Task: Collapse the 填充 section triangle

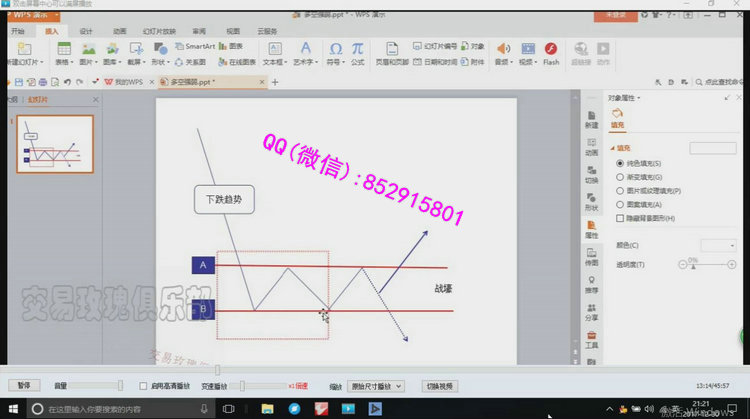Action: [611, 148]
